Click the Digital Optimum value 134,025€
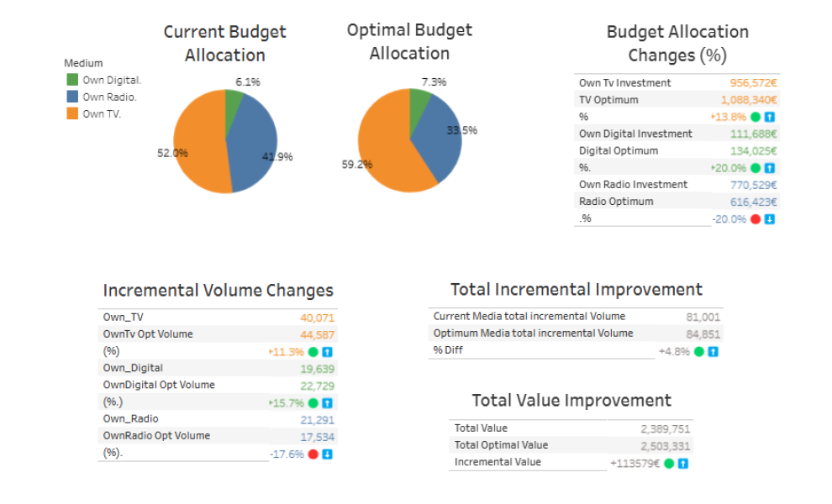The height and width of the screenshot is (504, 832). pyautogui.click(x=754, y=150)
